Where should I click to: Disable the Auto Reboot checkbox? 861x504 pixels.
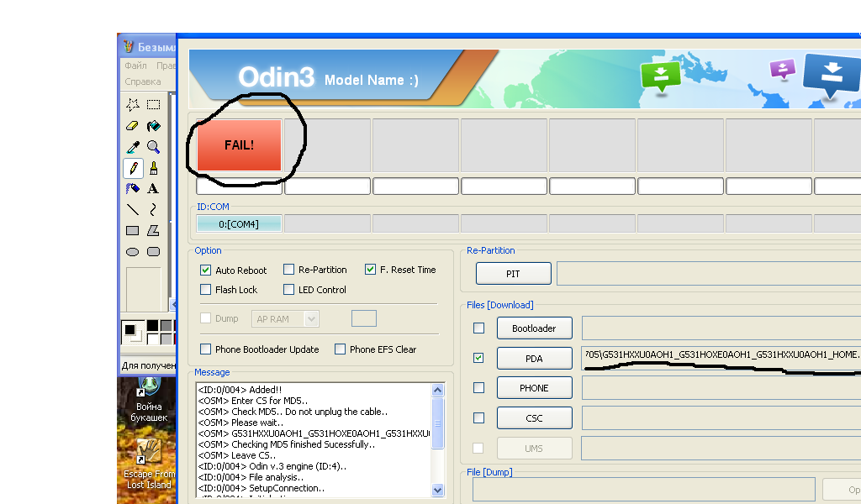click(206, 270)
